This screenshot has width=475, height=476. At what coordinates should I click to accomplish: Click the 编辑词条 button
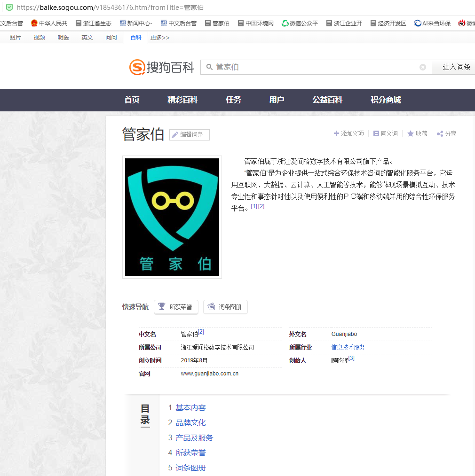click(189, 134)
